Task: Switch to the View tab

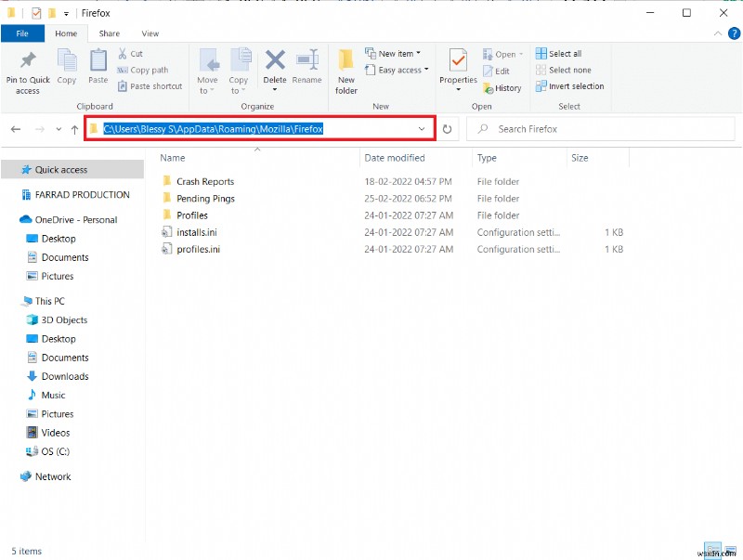Action: point(150,33)
